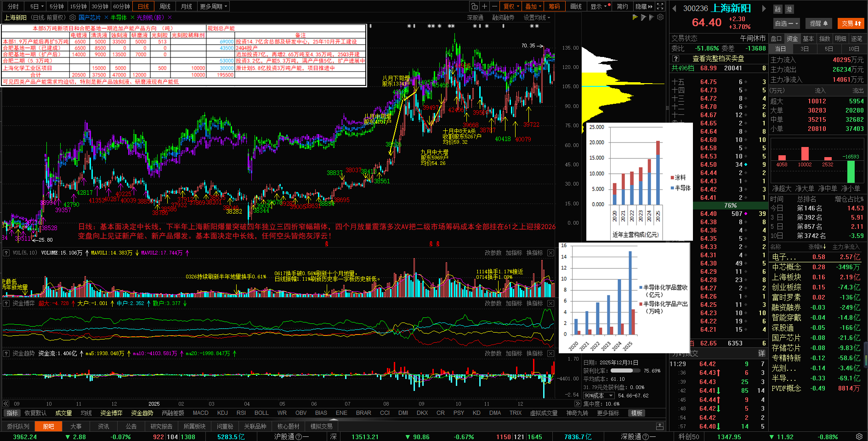This screenshot has width=868, height=441.
Task: Select the MACD indicator
Action: click(200, 413)
